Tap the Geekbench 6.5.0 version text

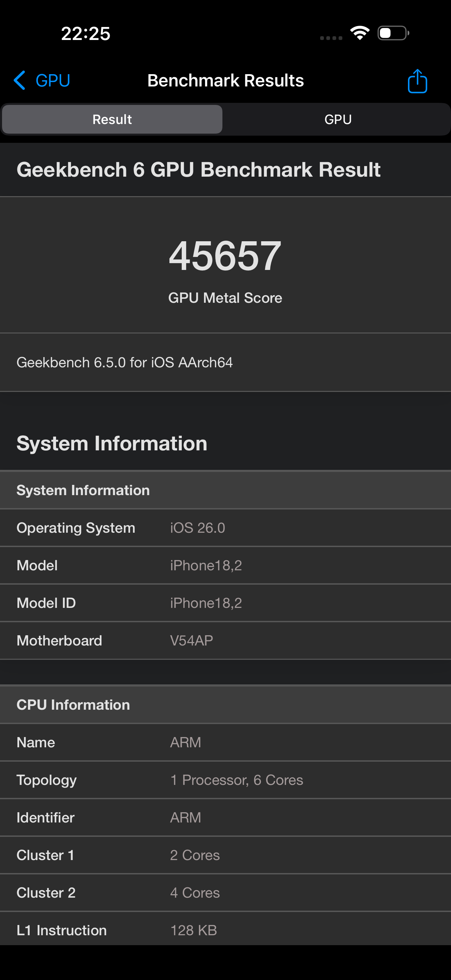click(124, 363)
